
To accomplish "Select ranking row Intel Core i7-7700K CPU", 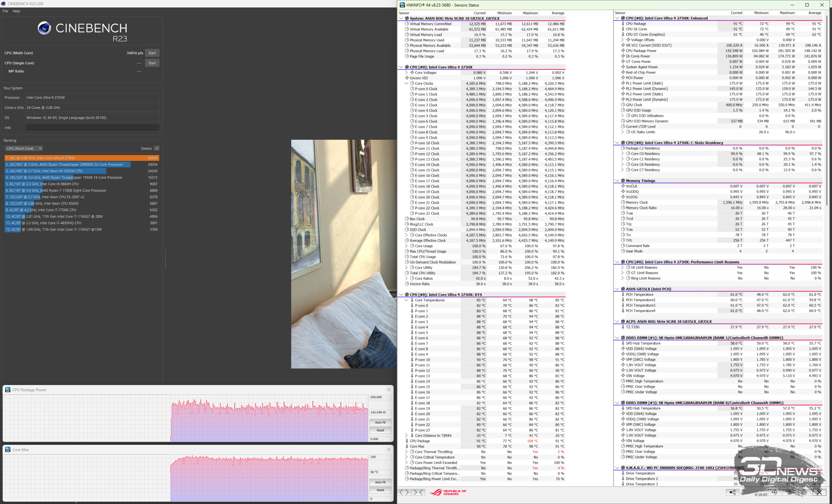I will [x=82, y=210].
